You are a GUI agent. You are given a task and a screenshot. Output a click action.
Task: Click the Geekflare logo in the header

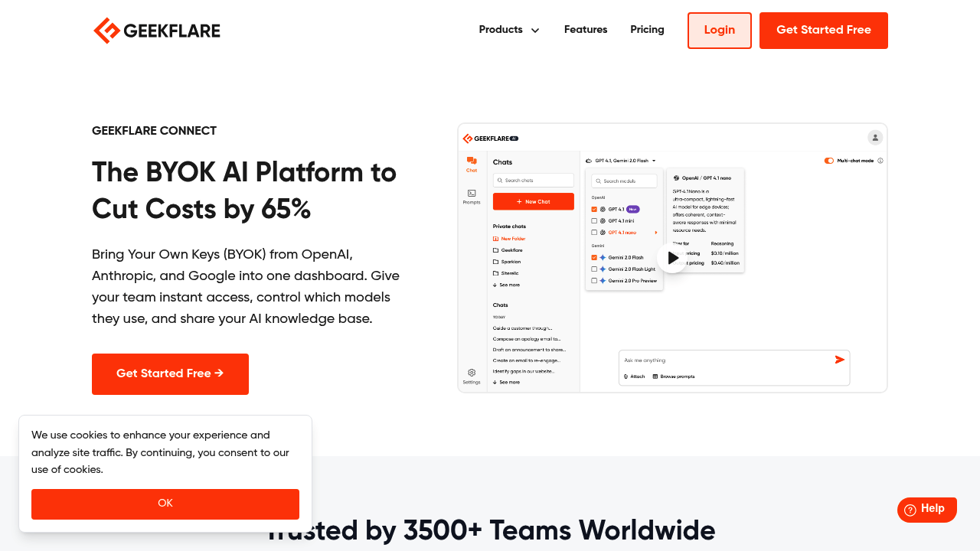(157, 31)
